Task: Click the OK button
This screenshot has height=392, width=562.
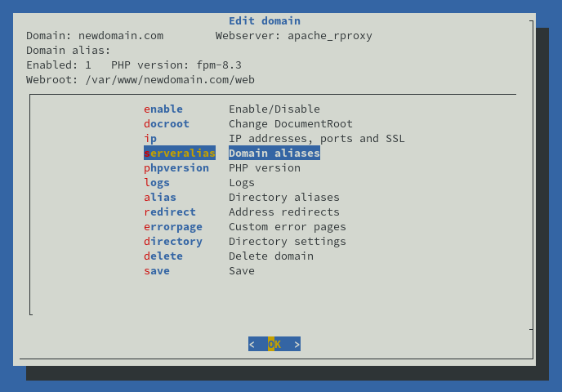Action: (x=274, y=344)
